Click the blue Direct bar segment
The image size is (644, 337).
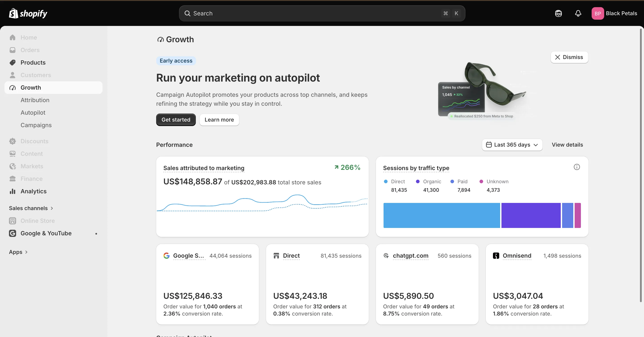441,215
